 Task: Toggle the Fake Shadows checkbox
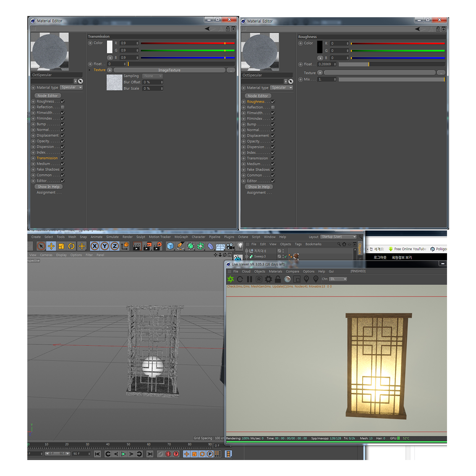pyautogui.click(x=63, y=170)
